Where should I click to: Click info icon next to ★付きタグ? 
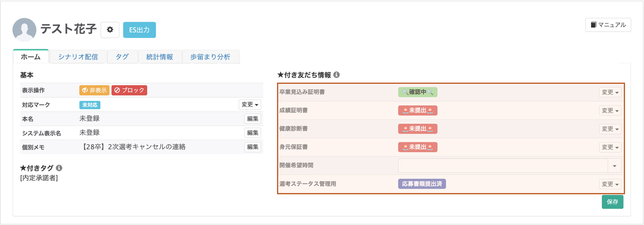pos(59,168)
